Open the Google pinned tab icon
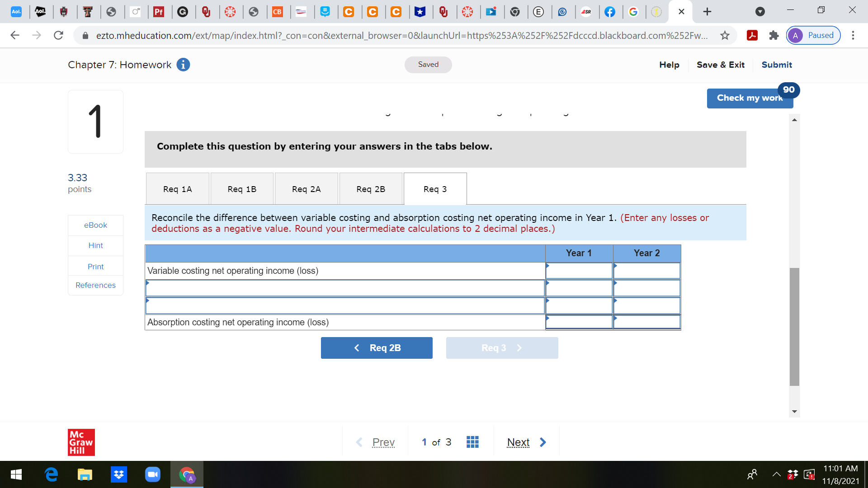The image size is (868, 488). point(634,12)
